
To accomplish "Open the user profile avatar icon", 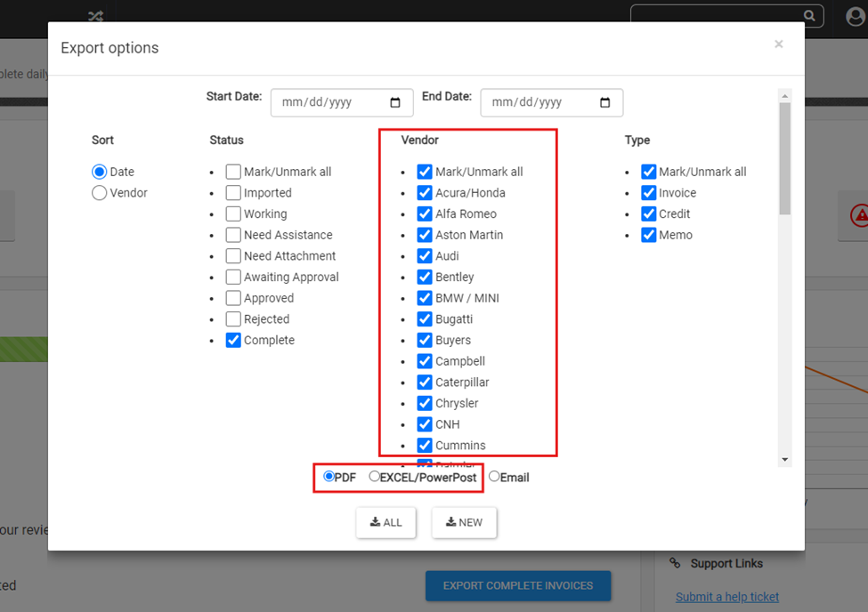I will (x=856, y=16).
